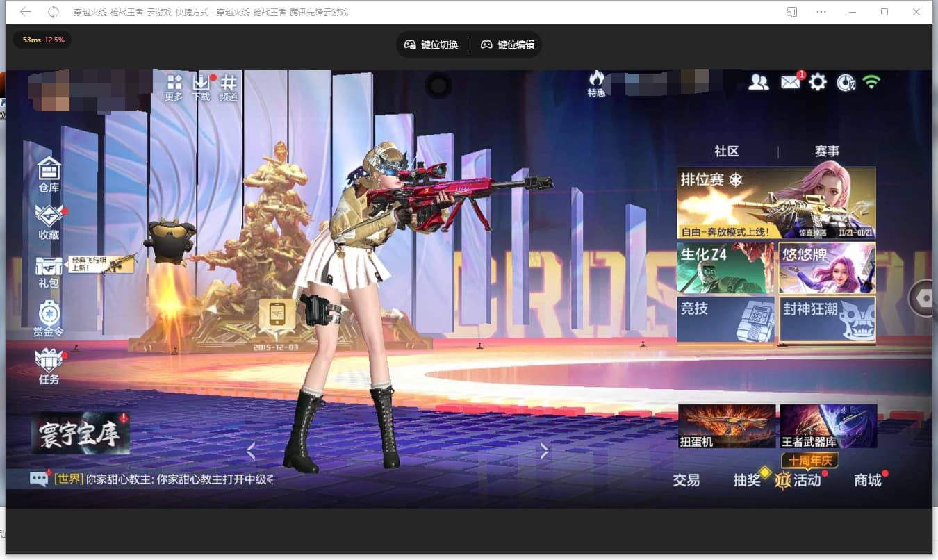Open the 特惠 flame deals icon
Screen dimensions: 938x560
point(596,83)
